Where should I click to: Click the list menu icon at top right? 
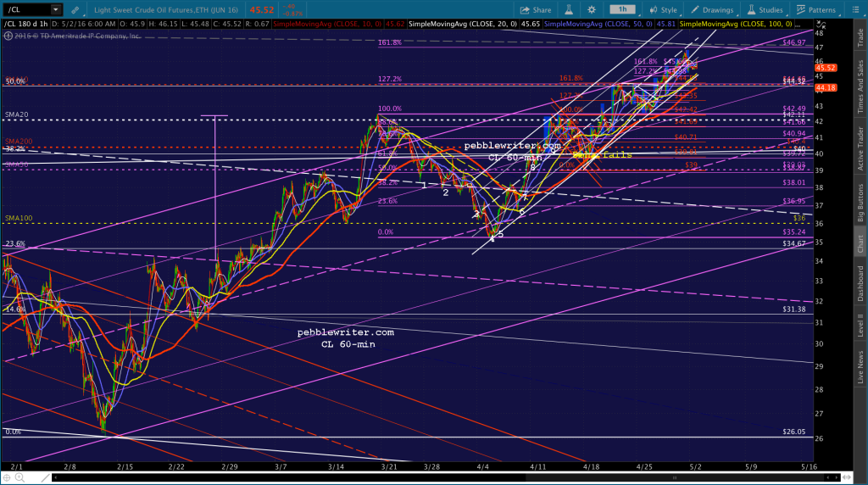pos(855,10)
